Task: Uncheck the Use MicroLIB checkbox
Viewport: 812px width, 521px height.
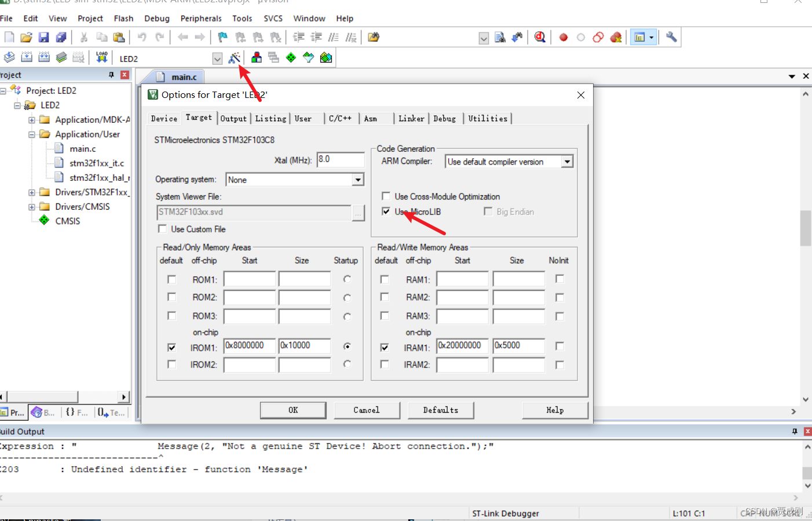Action: [386, 211]
